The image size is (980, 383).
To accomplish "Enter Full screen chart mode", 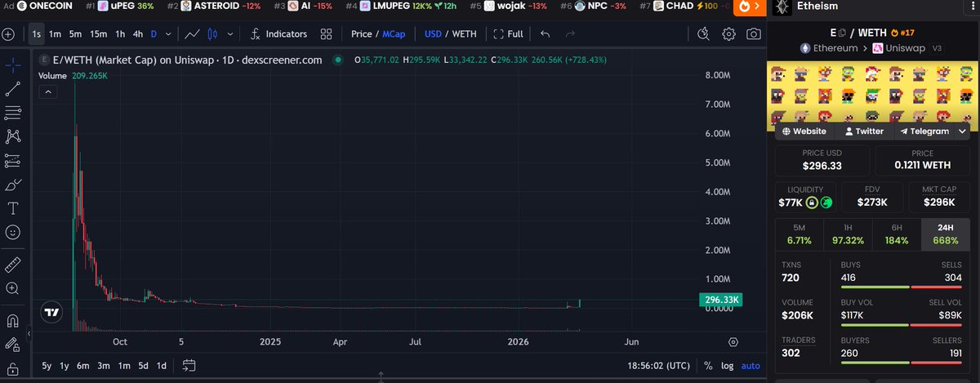I will (508, 34).
